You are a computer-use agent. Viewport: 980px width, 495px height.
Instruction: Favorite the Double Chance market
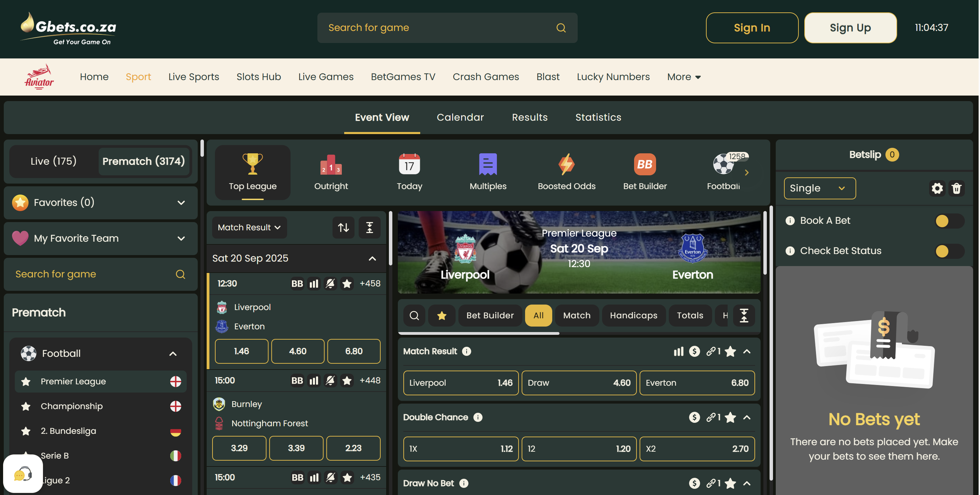click(x=730, y=417)
